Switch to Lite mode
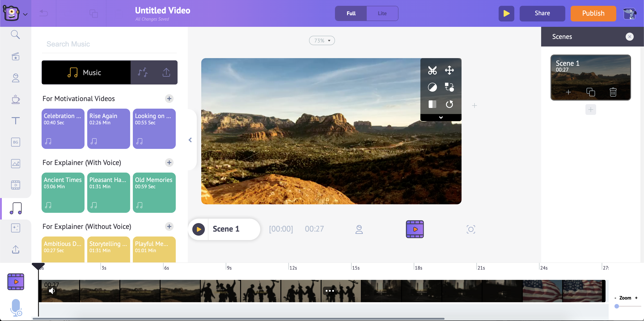The height and width of the screenshot is (321, 644). (x=382, y=13)
